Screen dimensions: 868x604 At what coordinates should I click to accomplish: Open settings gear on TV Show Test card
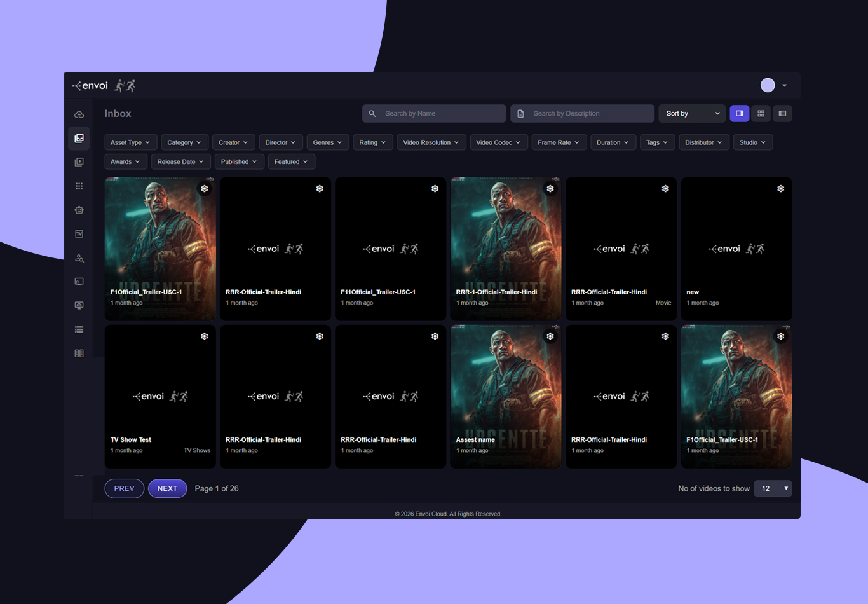point(205,336)
